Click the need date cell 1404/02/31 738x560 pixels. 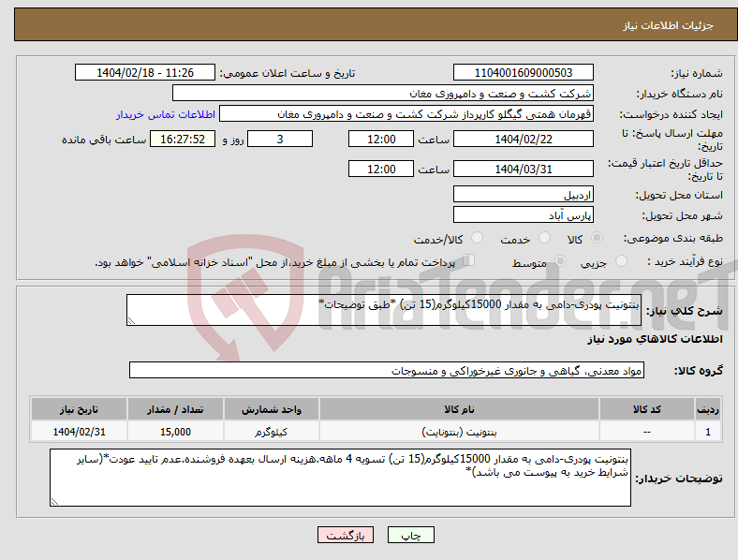click(79, 432)
